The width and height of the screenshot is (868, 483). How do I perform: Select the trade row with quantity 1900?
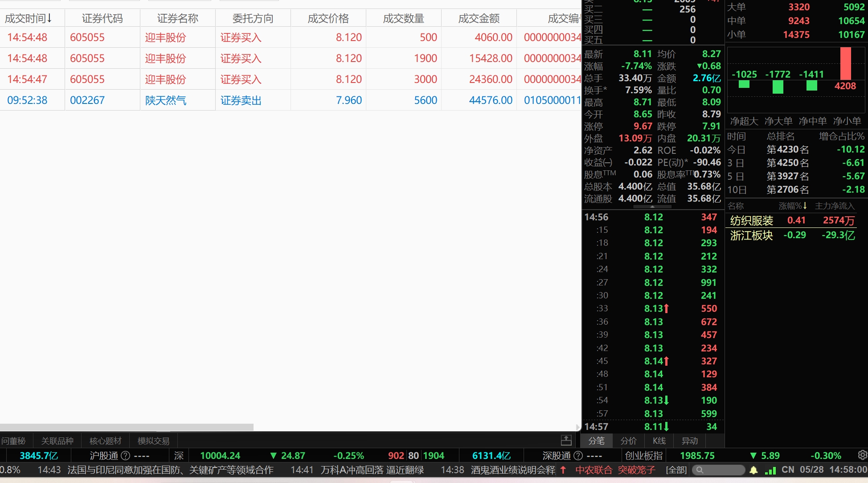pos(291,58)
